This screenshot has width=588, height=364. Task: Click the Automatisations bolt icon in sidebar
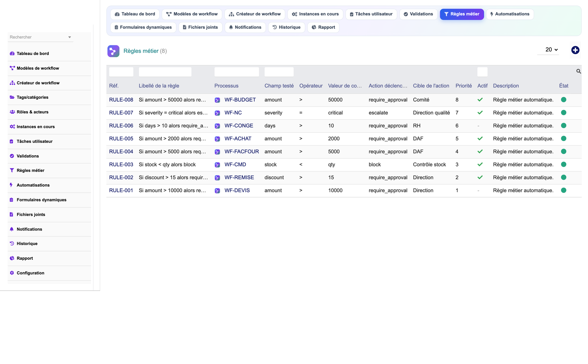(11, 185)
